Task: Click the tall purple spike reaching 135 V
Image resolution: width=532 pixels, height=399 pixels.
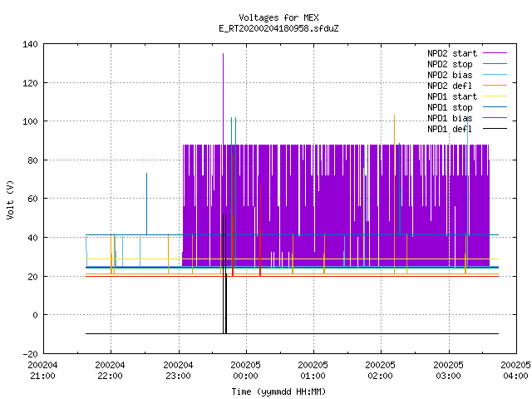Action: 223,98
